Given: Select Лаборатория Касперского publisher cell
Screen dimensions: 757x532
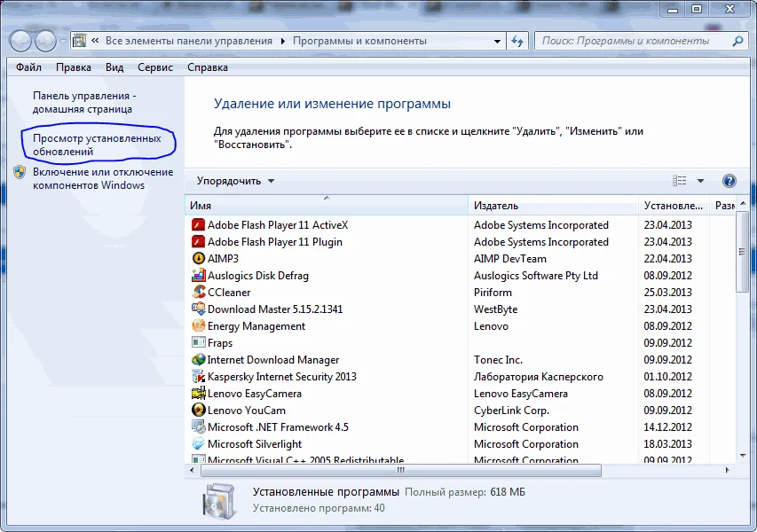Looking at the screenshot, I should pos(539,377).
